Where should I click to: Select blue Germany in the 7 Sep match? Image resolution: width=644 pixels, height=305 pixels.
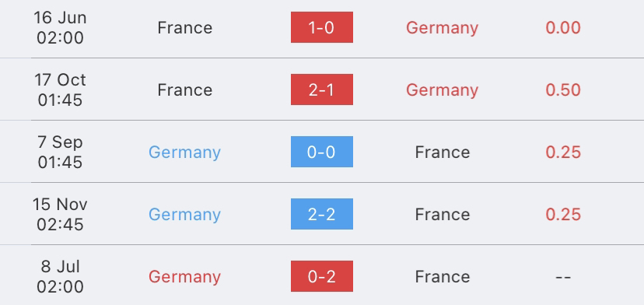point(184,153)
